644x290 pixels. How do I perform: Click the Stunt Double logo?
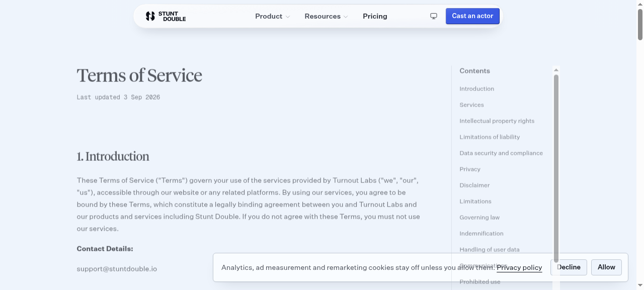click(166, 17)
